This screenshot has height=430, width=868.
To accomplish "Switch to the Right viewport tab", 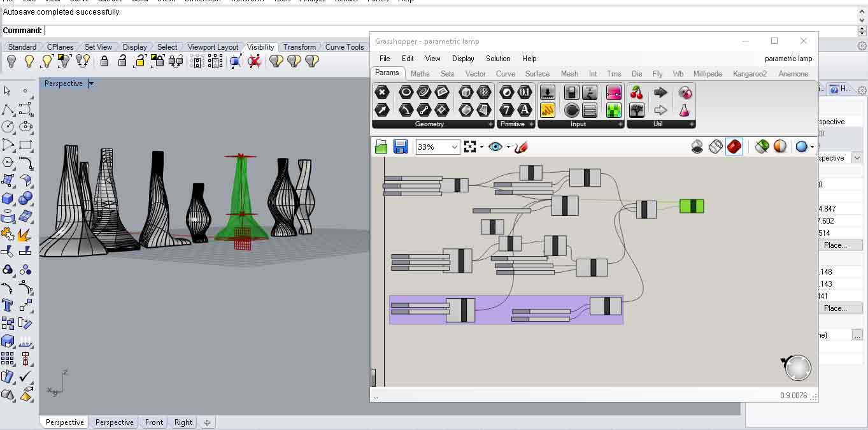I will click(183, 422).
